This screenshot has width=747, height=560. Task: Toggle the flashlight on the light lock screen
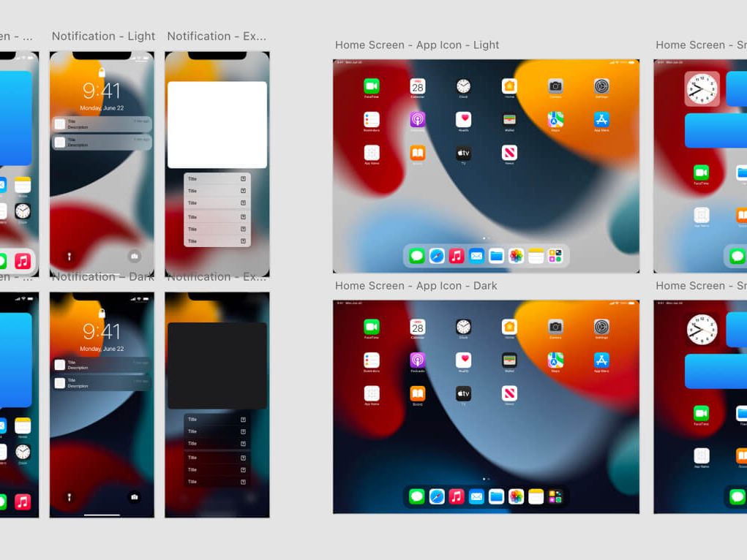click(69, 257)
